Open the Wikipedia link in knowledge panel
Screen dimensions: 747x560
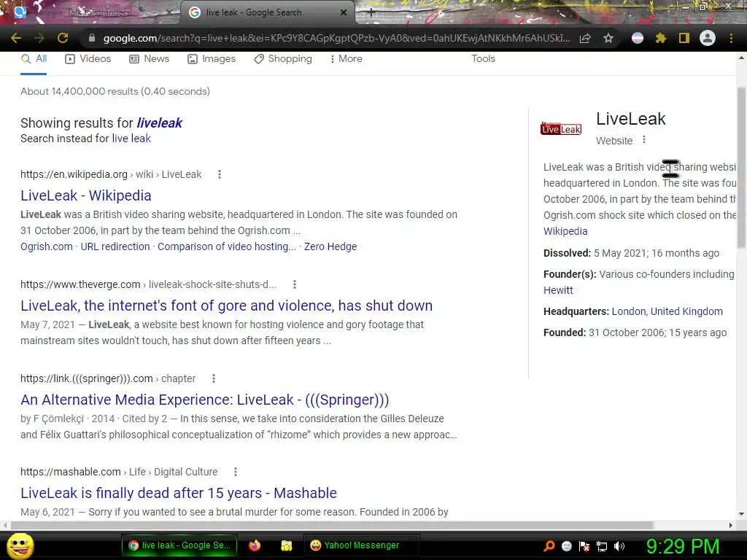pyautogui.click(x=565, y=231)
